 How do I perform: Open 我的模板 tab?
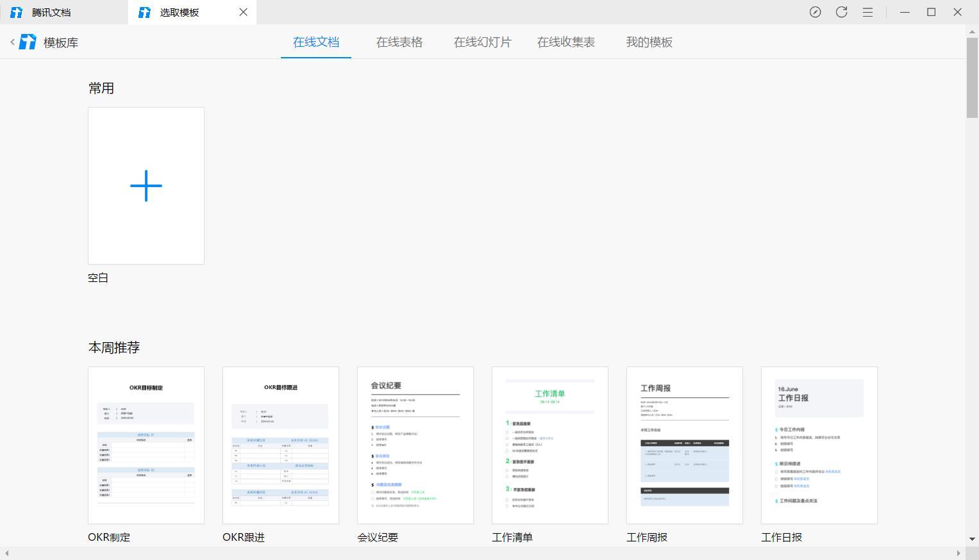649,42
